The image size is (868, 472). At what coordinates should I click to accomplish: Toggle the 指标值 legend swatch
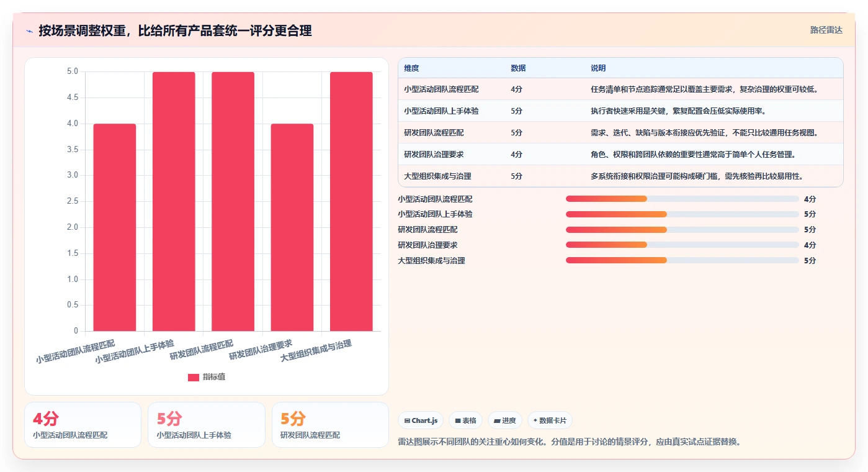[194, 377]
